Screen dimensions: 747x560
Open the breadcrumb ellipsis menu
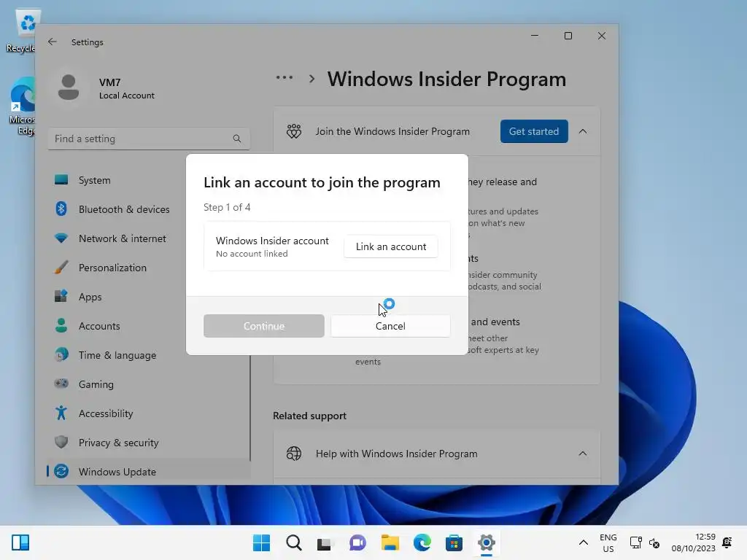pyautogui.click(x=285, y=77)
